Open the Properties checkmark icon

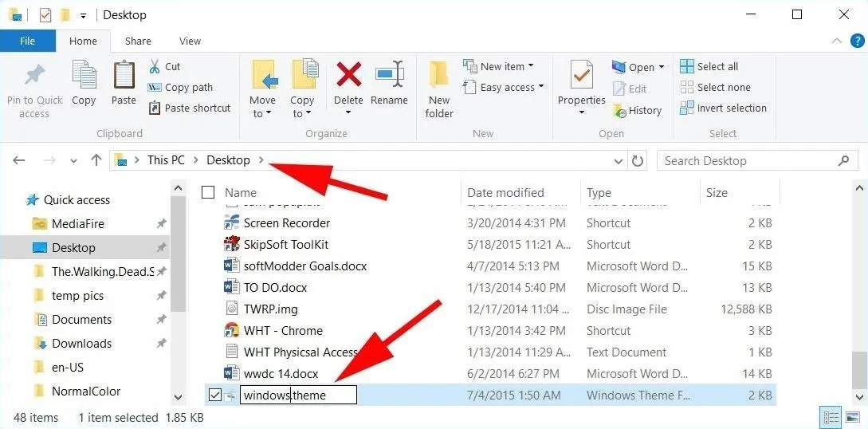(x=581, y=75)
